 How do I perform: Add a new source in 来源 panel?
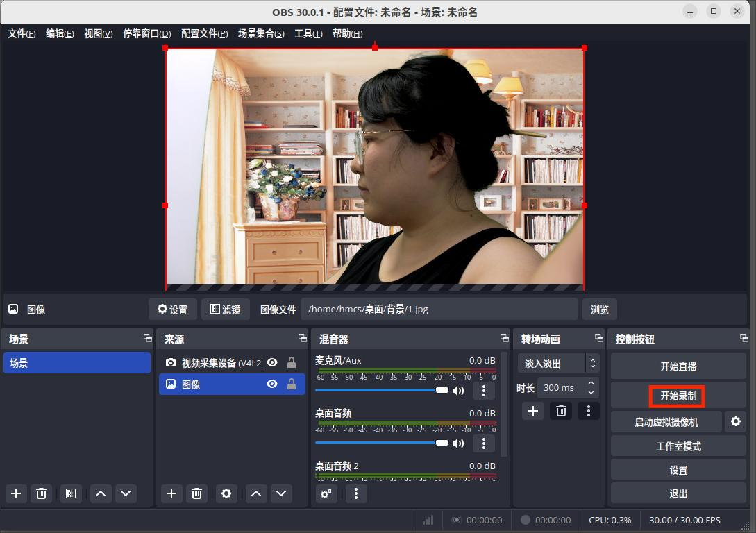click(171, 493)
